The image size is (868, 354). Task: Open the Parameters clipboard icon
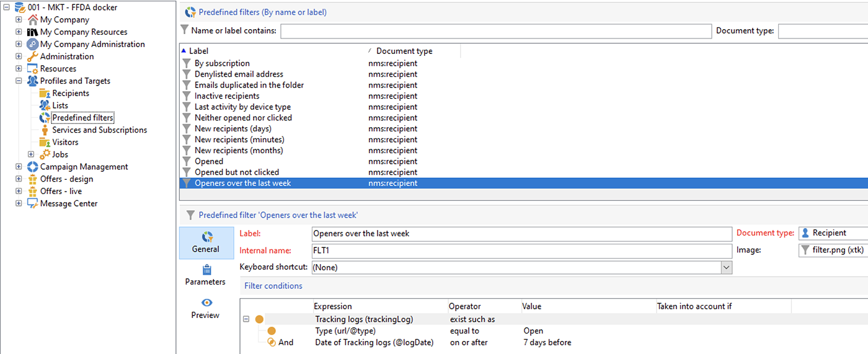point(206,270)
